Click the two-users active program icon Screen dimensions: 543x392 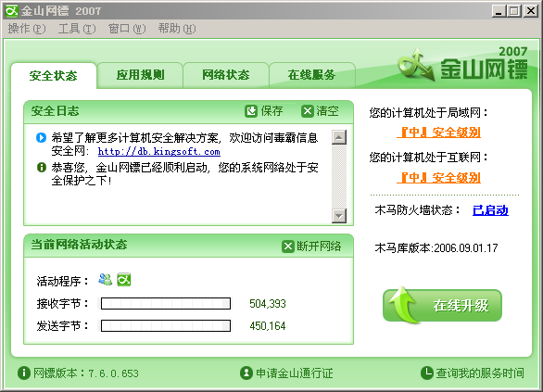click(106, 279)
